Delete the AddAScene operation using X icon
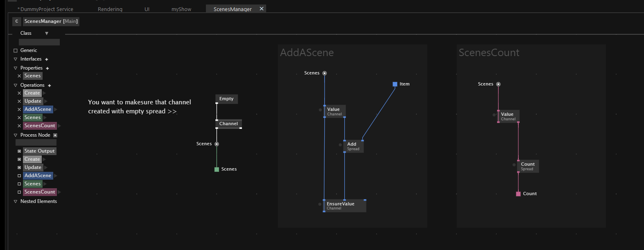This screenshot has height=250, width=644. pos(19,110)
